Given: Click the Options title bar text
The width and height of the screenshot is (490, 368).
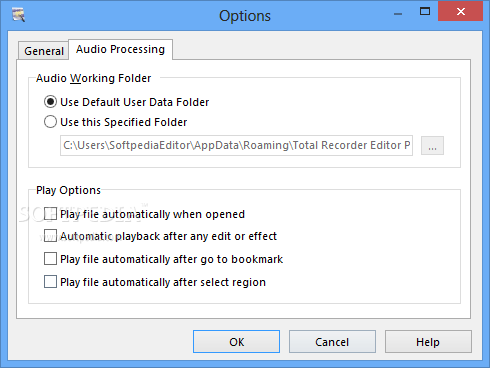Looking at the screenshot, I should click(x=245, y=16).
